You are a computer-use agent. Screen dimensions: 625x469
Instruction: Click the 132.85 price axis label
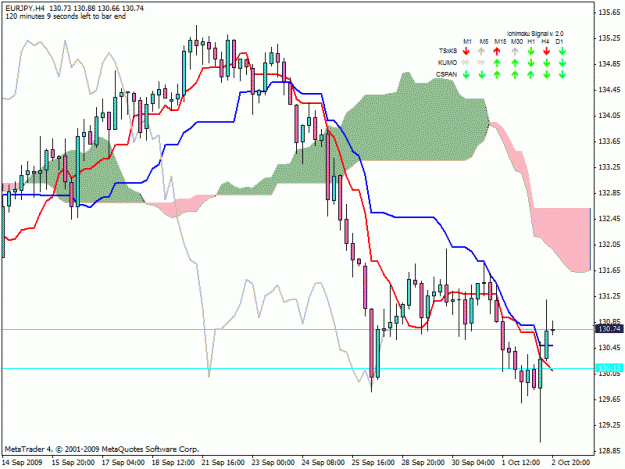pyautogui.click(x=609, y=193)
